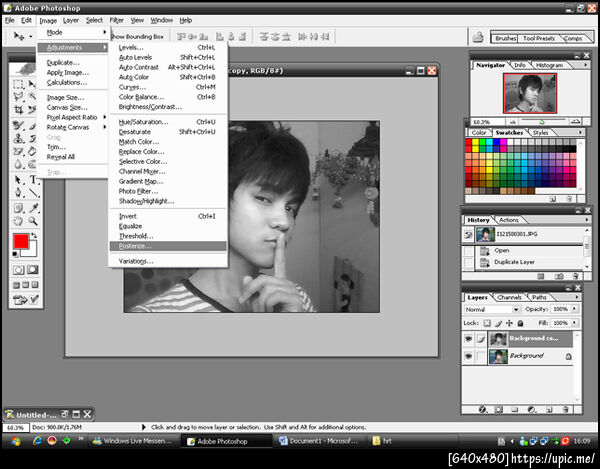
Task: Select the Eyedropper tool
Action: pos(33,208)
